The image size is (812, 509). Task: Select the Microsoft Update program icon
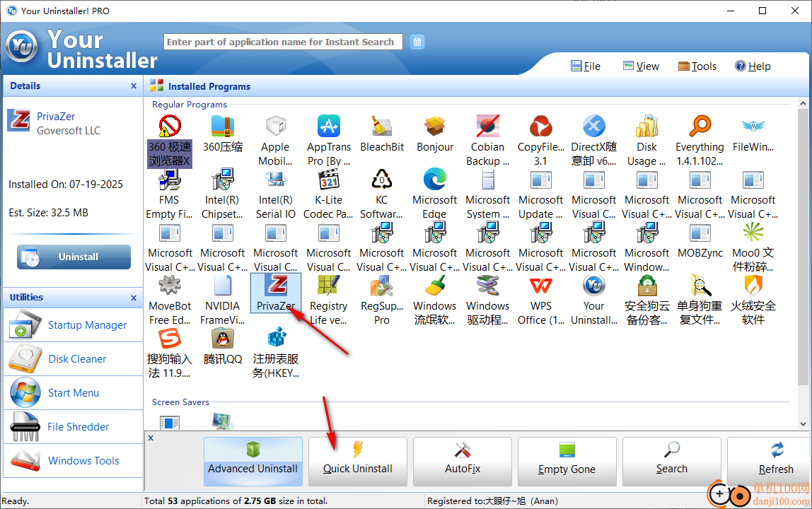[541, 179]
